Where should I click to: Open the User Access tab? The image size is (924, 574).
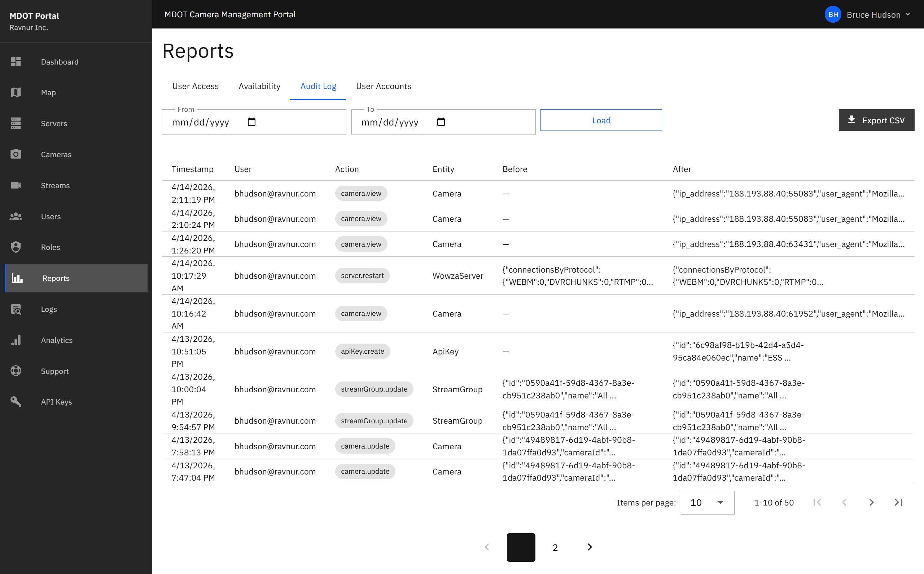tap(195, 86)
